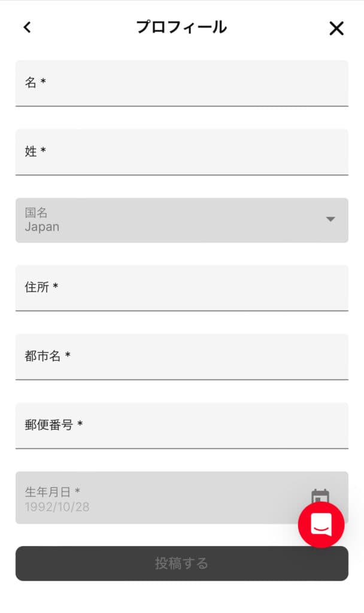
Task: Click the 郵便番号 postal code field
Action: [x=182, y=426]
